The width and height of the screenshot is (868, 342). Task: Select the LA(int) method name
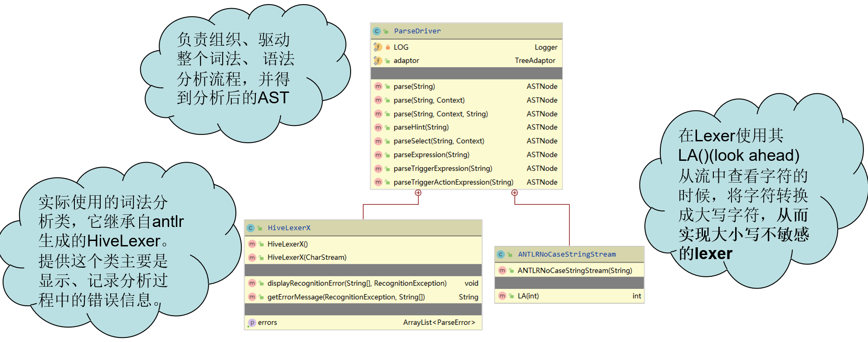528,296
